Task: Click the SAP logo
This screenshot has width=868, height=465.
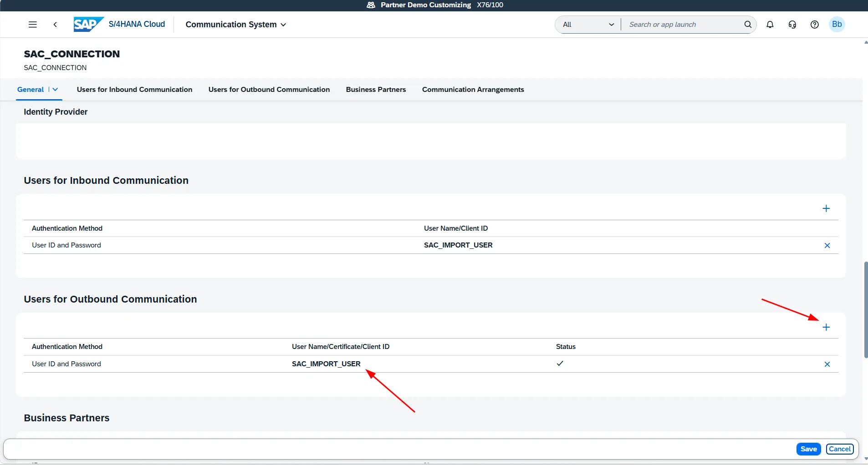Action: (x=88, y=24)
